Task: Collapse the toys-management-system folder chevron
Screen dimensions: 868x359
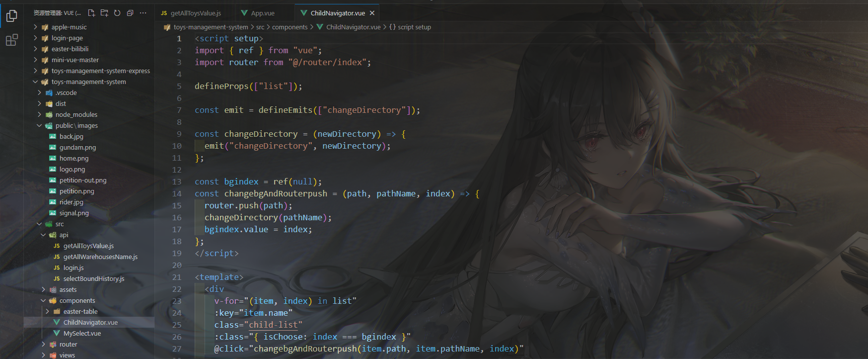Action: click(x=35, y=82)
